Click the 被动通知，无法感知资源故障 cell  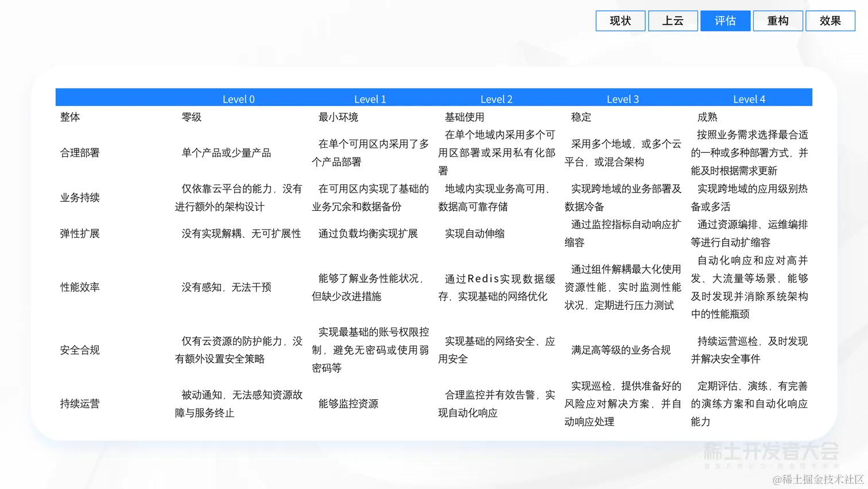click(239, 403)
